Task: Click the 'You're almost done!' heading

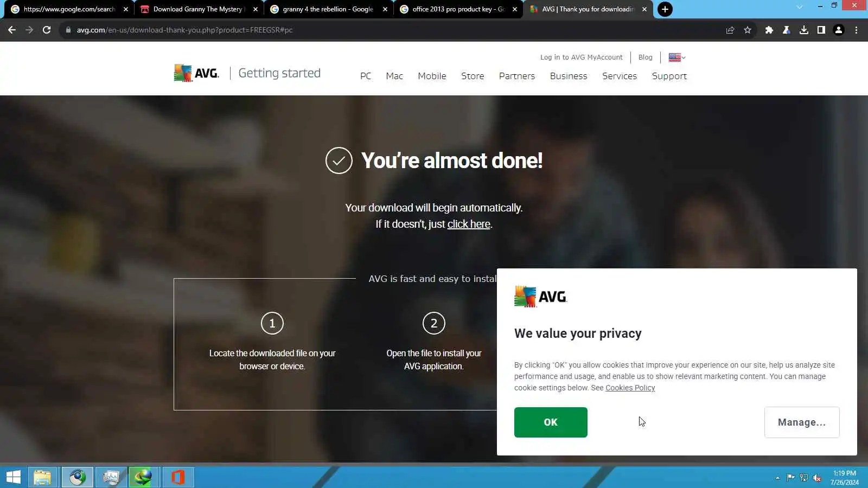Action: pos(452,160)
